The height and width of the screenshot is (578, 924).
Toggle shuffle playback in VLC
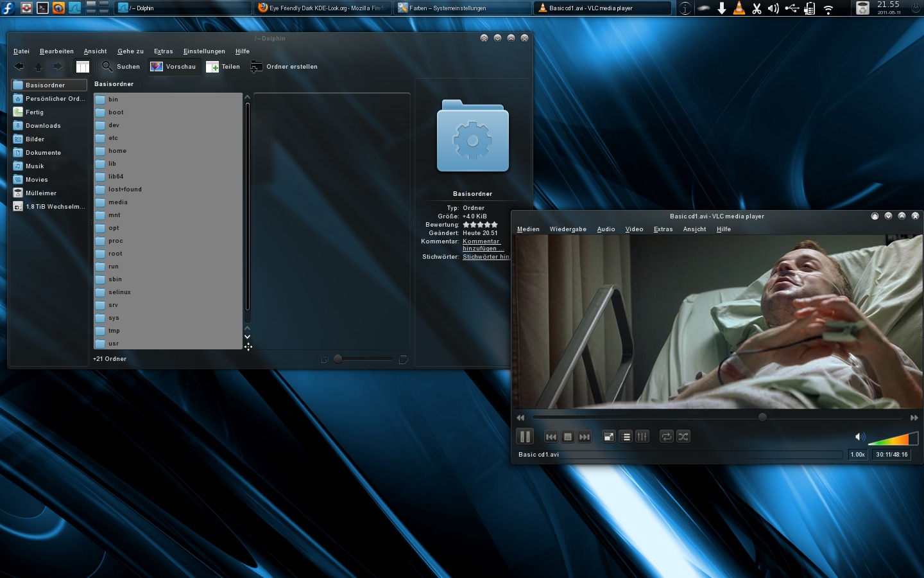pyautogui.click(x=683, y=437)
